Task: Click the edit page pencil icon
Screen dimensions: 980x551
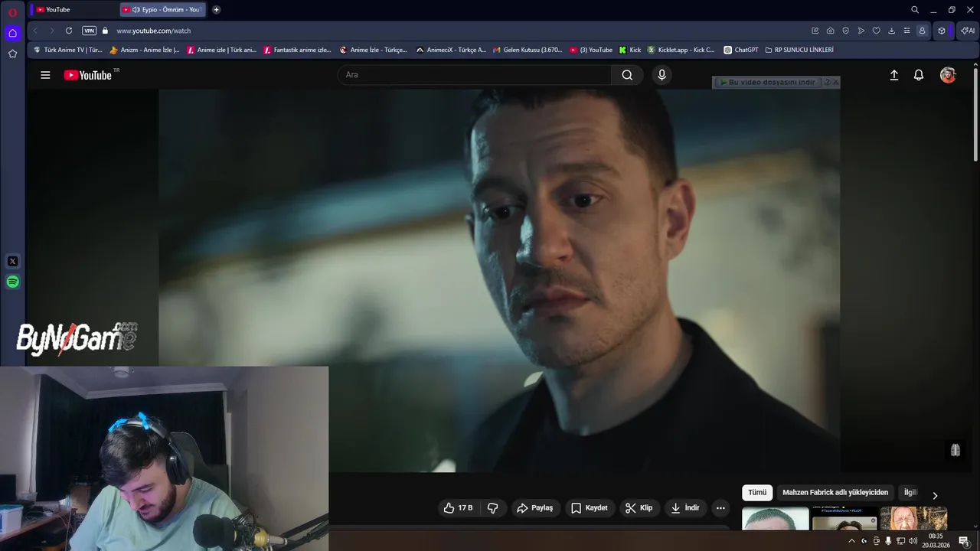Action: point(815,31)
